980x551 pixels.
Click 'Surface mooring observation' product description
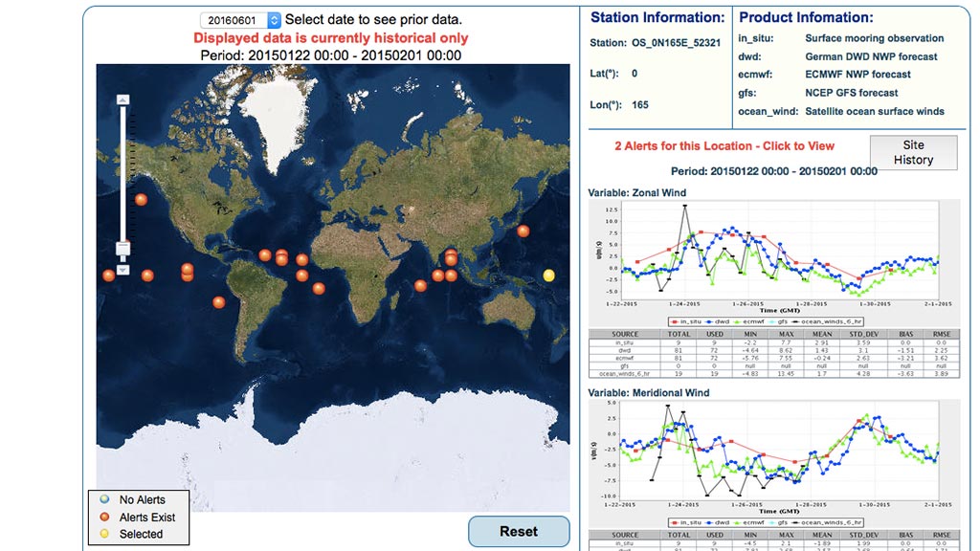tap(875, 38)
